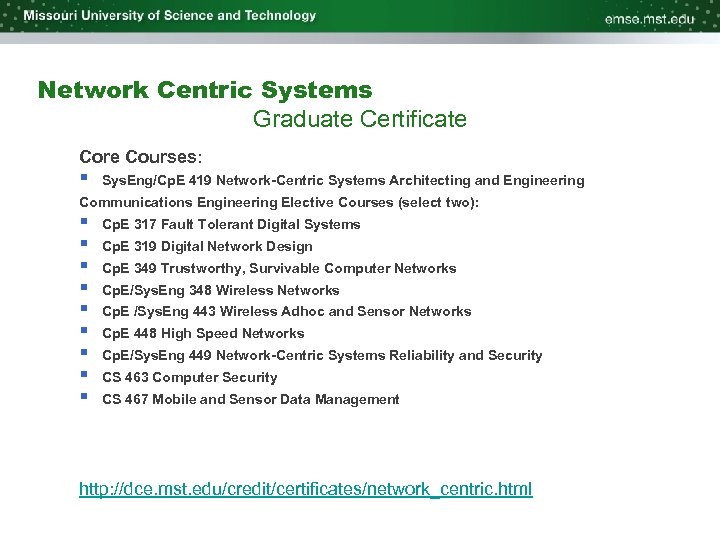Select CpE 349 Trustworthy, Survivable Computer Networks

pyautogui.click(x=279, y=269)
